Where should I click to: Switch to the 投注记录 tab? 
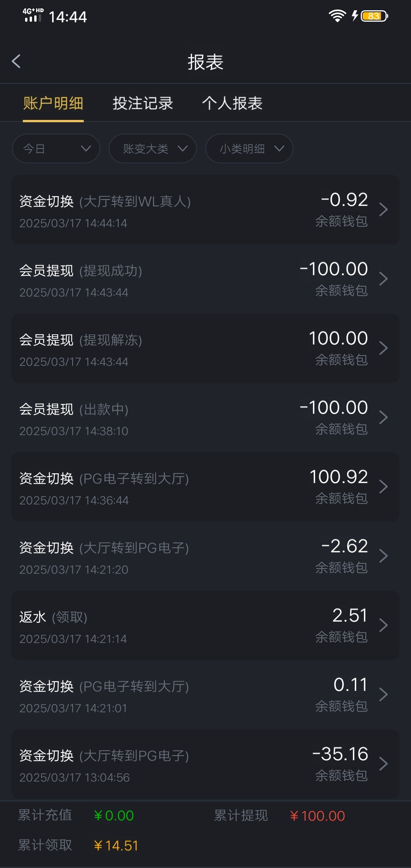click(x=143, y=103)
